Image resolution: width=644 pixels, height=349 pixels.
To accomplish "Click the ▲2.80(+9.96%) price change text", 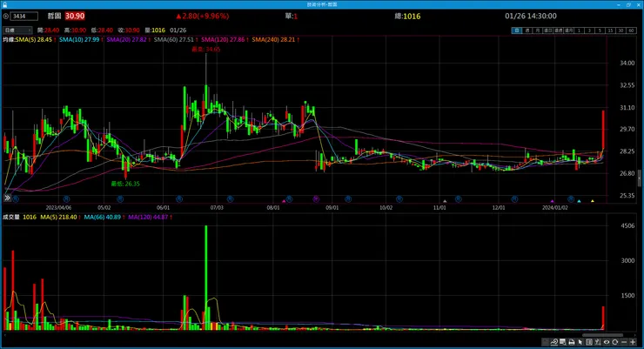I will 203,16.
